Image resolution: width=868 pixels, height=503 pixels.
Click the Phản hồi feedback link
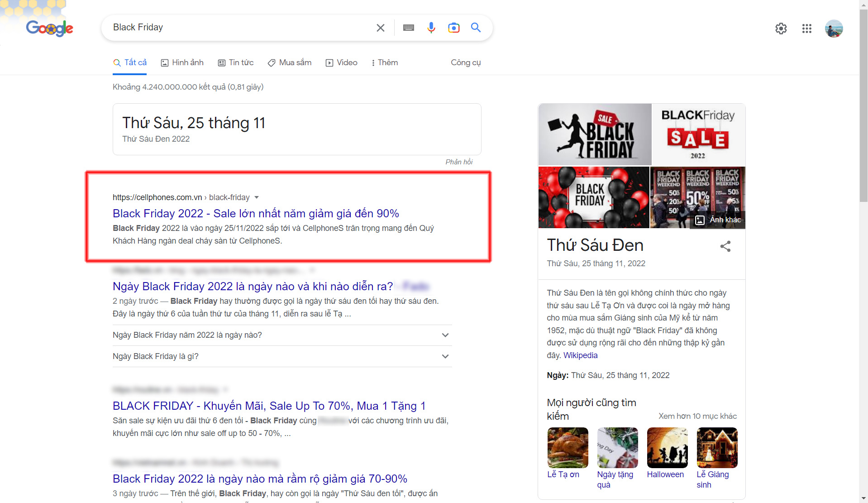pyautogui.click(x=459, y=162)
